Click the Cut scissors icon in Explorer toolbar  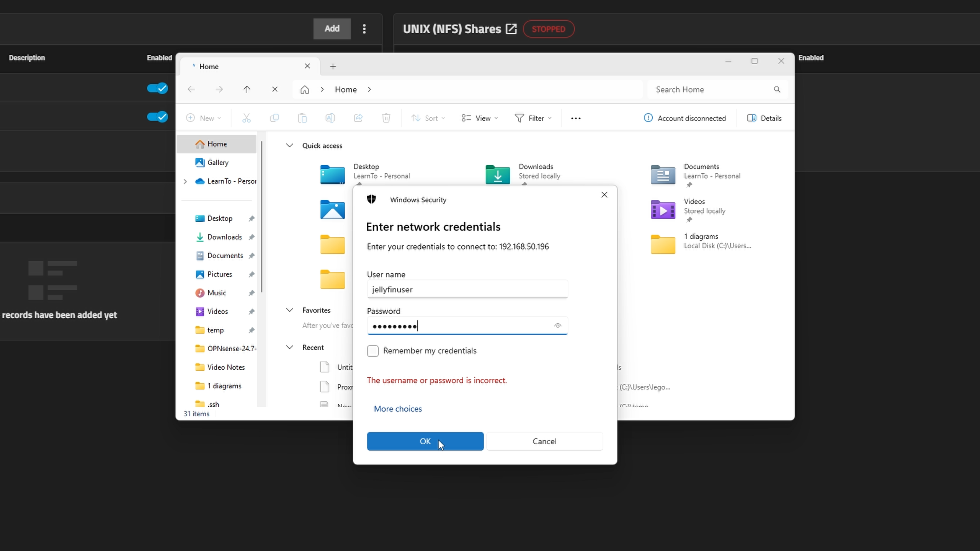[246, 118]
